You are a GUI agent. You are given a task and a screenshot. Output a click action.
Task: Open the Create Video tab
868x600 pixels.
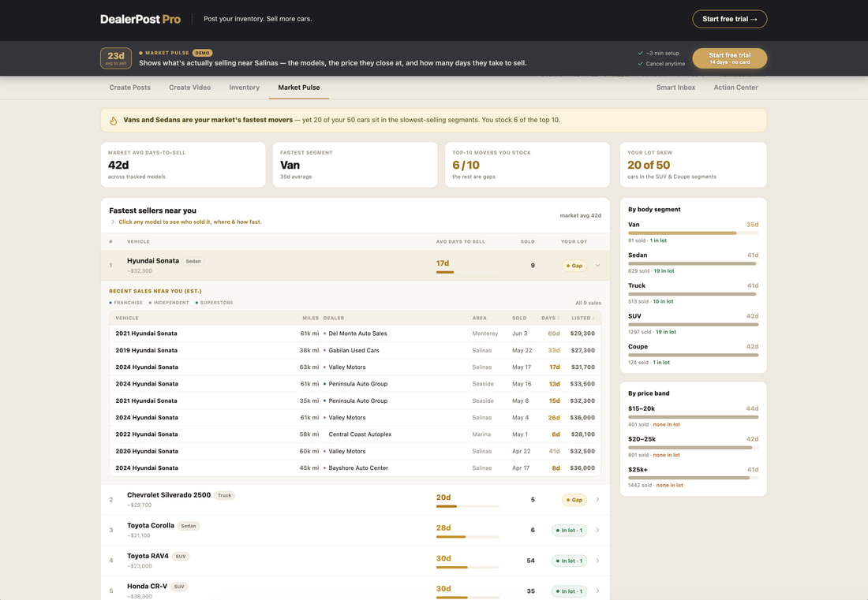click(190, 88)
